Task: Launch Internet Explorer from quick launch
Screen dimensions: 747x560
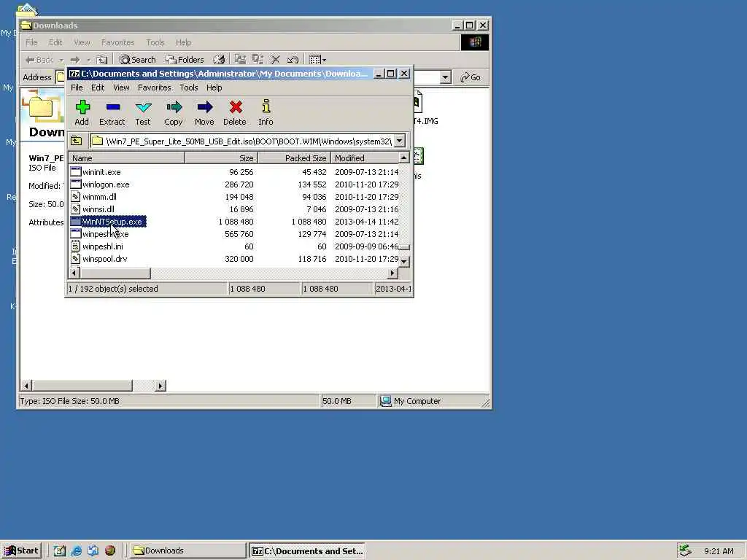Action: (x=76, y=551)
